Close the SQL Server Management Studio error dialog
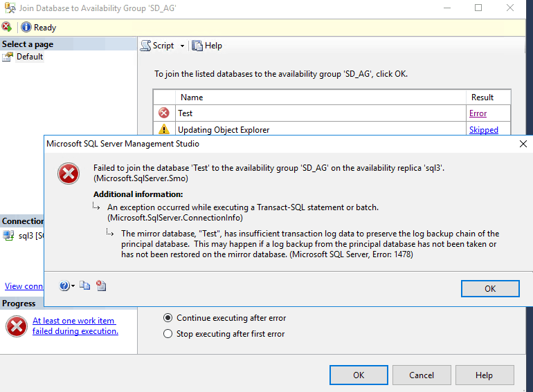533x392 pixels. 523,144
